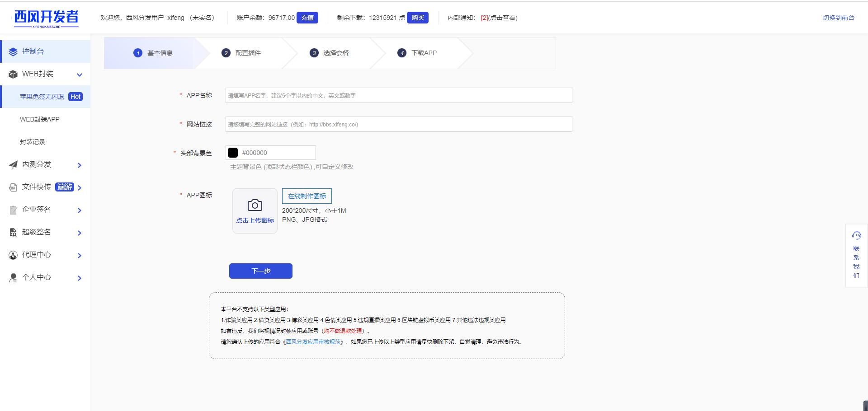
Task: Click the 充值 recharge button
Action: tap(307, 18)
